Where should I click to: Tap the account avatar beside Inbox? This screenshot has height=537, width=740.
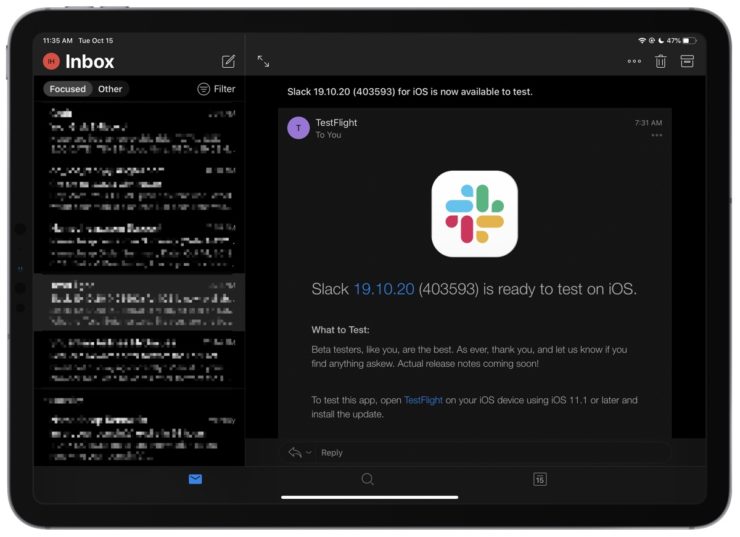51,61
